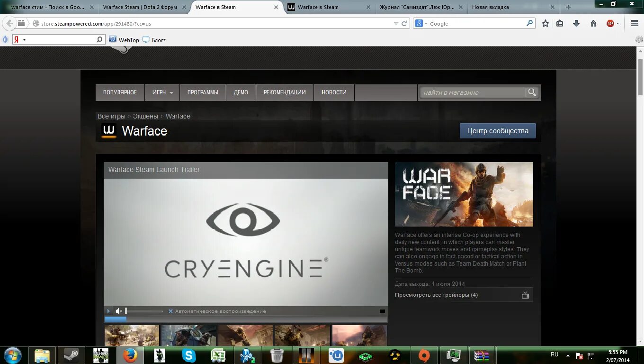The width and height of the screenshot is (644, 364).
Task: Open Windows Explorer folder in the taskbar
Action: pyautogui.click(x=42, y=355)
